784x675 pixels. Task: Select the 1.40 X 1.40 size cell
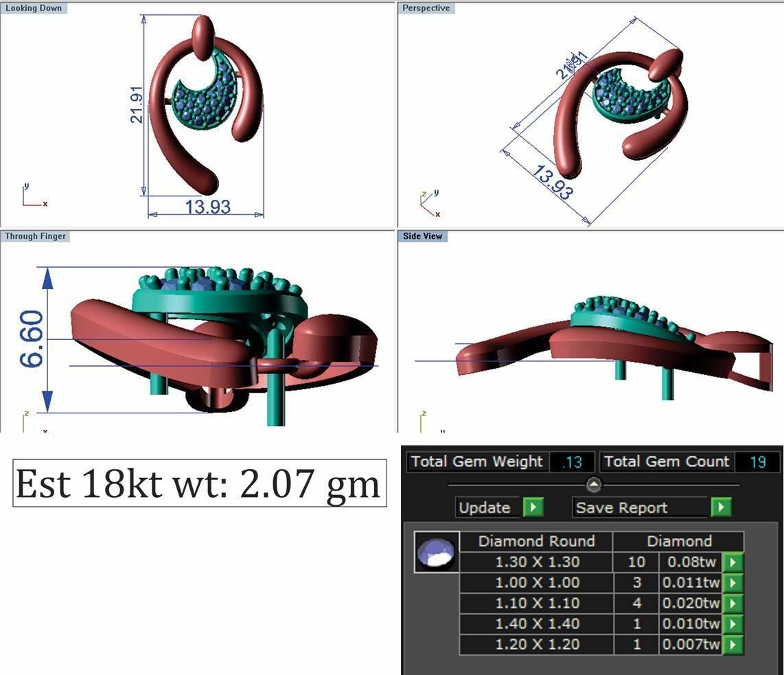pos(536,623)
